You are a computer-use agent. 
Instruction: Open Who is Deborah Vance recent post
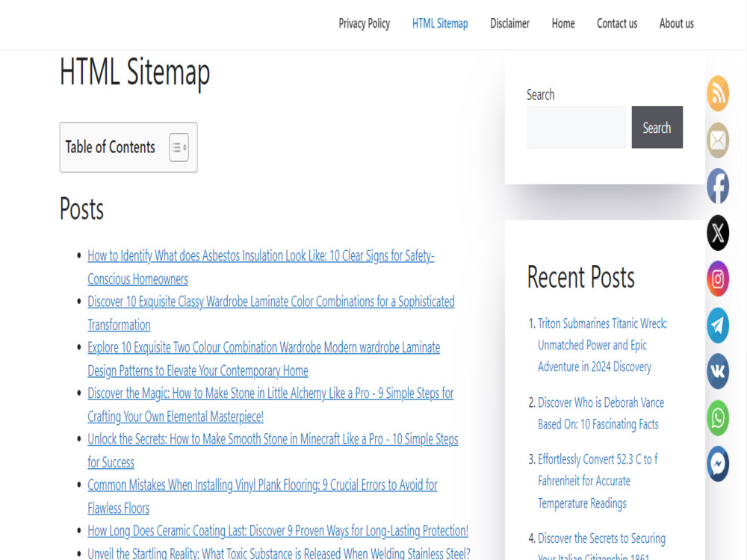(x=601, y=414)
